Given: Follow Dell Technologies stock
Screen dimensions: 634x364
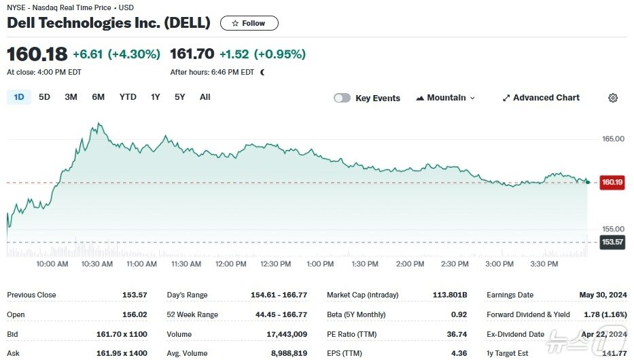Looking at the screenshot, I should (249, 23).
